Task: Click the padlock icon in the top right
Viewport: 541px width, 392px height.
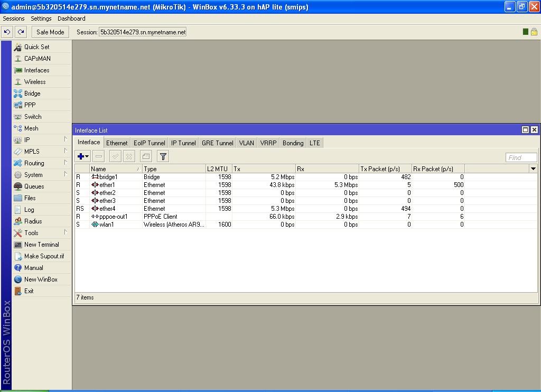Action: (534, 32)
